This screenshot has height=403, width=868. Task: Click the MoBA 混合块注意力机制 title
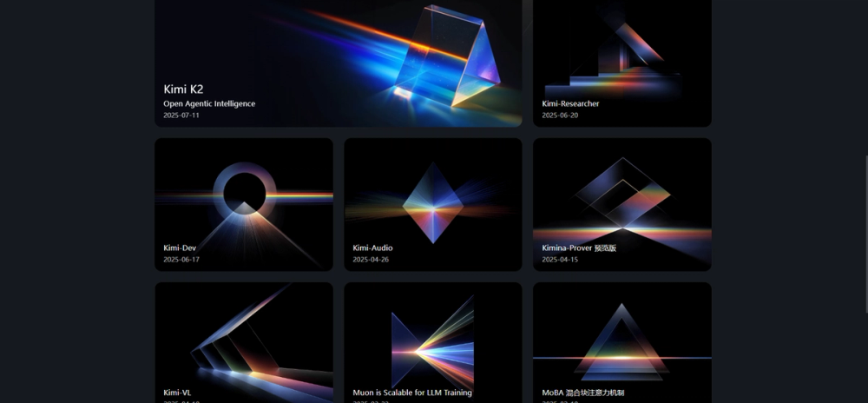[x=583, y=393]
